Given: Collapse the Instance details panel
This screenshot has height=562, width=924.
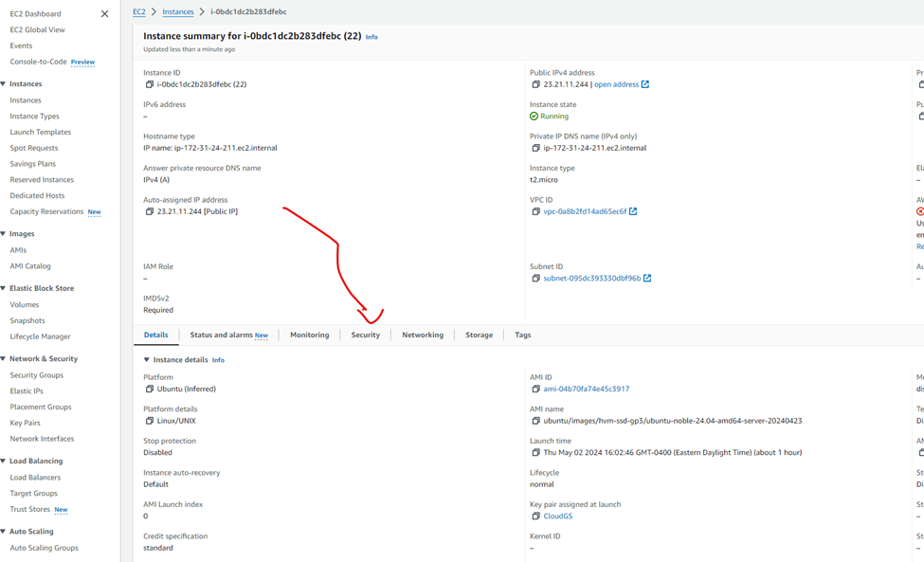Looking at the screenshot, I should coord(147,359).
